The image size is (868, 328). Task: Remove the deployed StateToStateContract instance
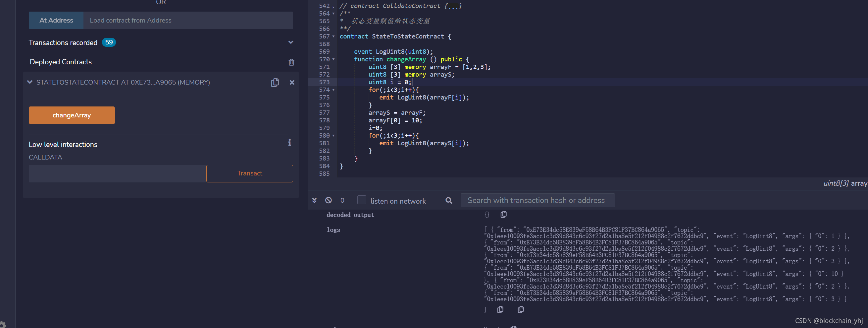(x=292, y=82)
